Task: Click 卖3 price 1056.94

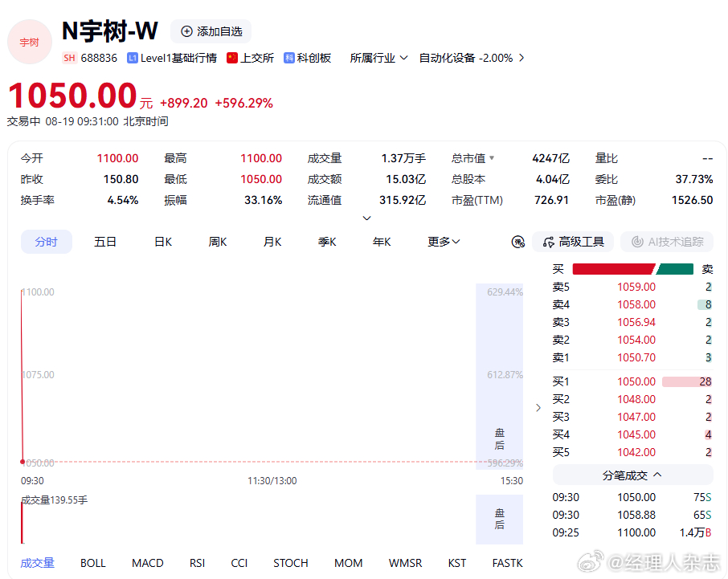Action: pyautogui.click(x=636, y=322)
